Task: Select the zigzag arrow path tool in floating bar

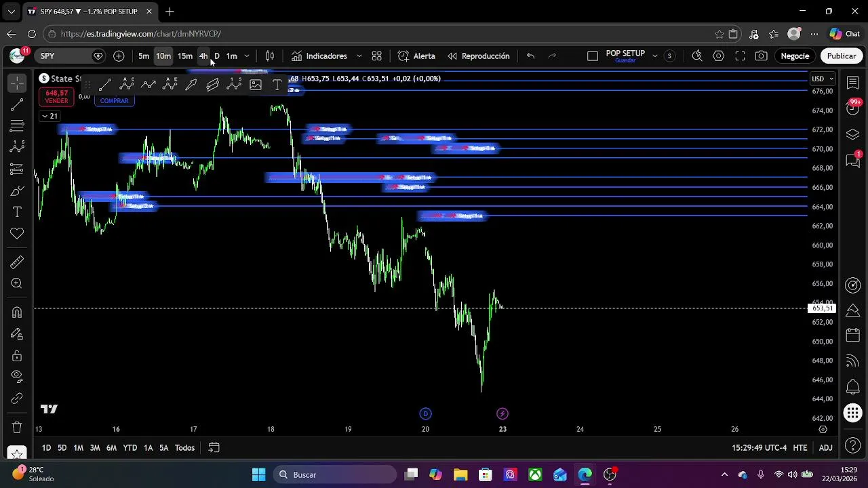Action: pyautogui.click(x=149, y=85)
